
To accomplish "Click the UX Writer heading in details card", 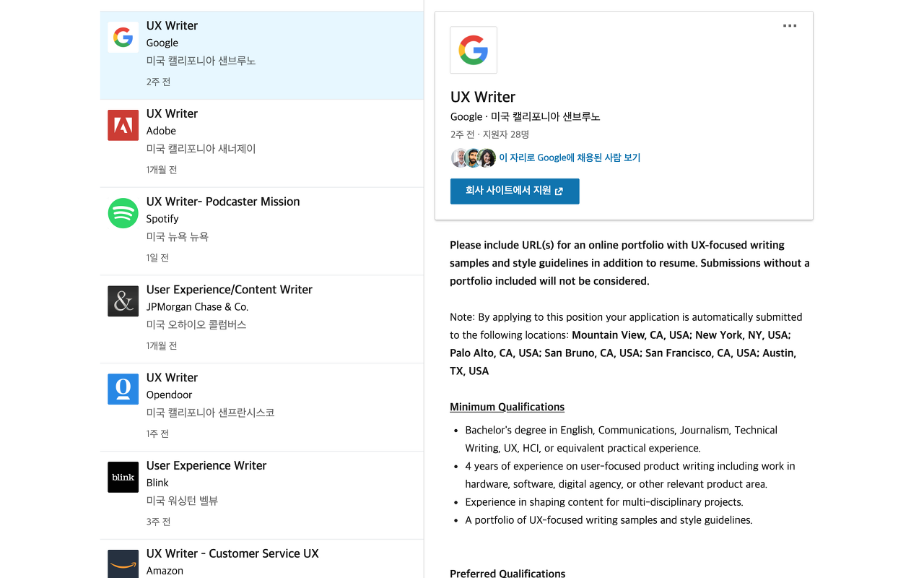I will point(483,97).
